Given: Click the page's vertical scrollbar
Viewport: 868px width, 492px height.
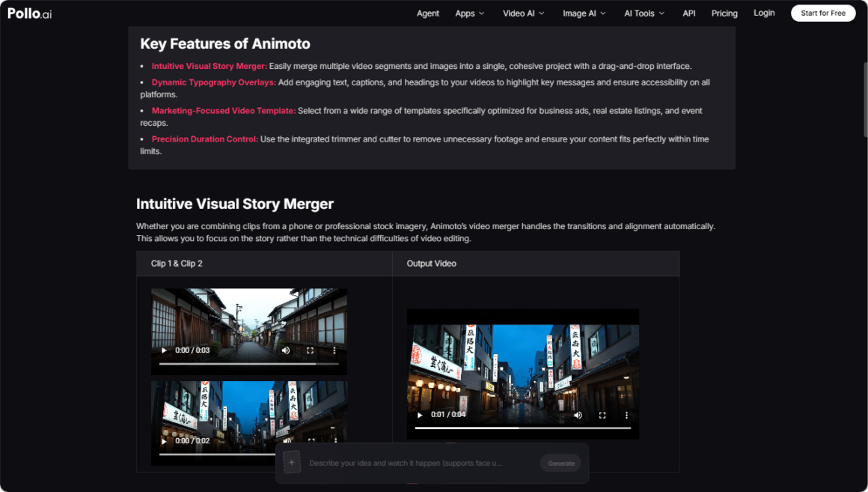Looking at the screenshot, I should click(865, 100).
